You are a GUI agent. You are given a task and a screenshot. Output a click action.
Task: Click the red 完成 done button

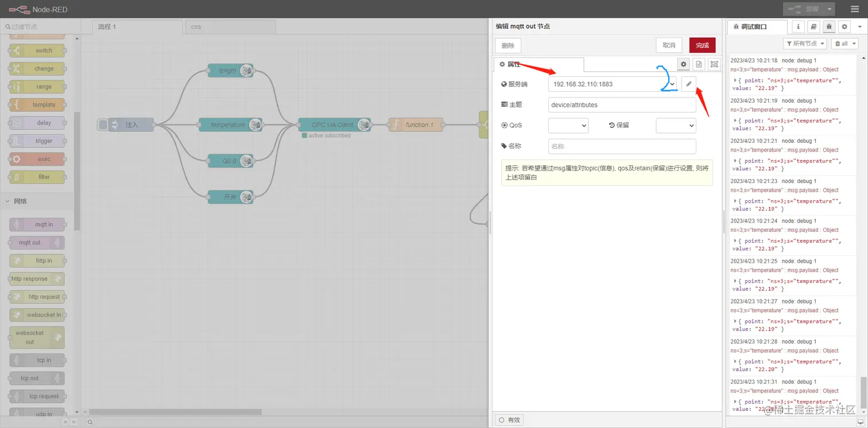[702, 45]
